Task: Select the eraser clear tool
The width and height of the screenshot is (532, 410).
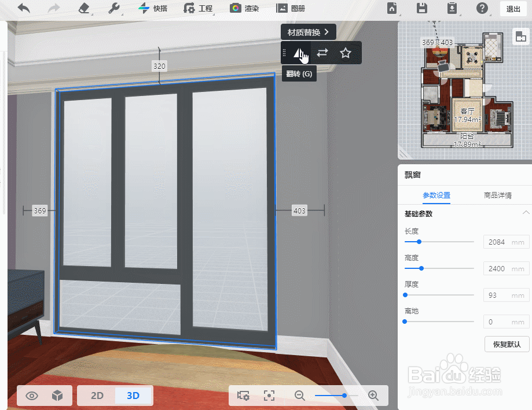Action: (x=84, y=8)
